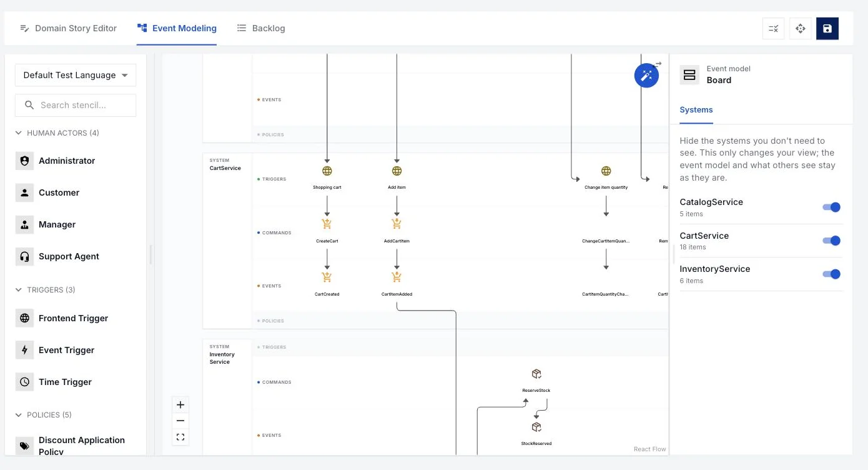Image resolution: width=868 pixels, height=470 pixels.
Task: Click the Change item quantity globe node
Action: (606, 171)
